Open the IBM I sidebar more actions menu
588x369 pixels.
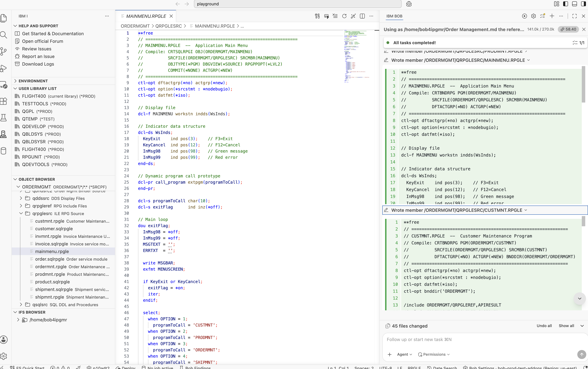(x=107, y=16)
